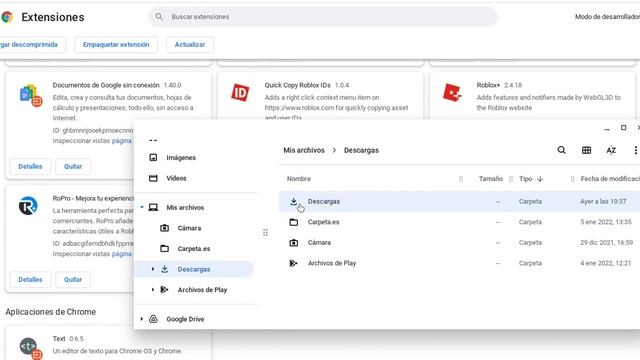Click the Mis archivos laptop icon
Viewport: 640px width, 360px height.
[153, 207]
